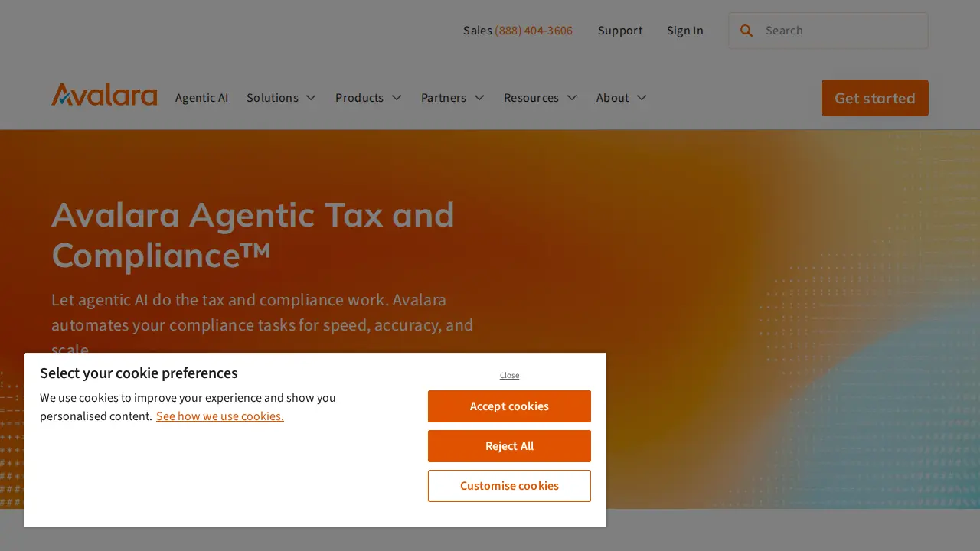Image resolution: width=980 pixels, height=551 pixels.
Task: Follow the 'See how we use cookies' link
Action: click(x=220, y=416)
